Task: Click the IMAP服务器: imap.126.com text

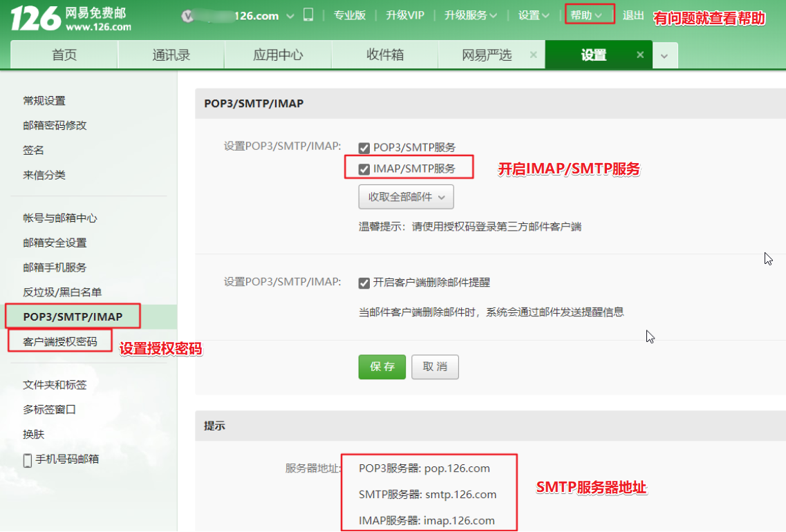Action: tap(427, 520)
